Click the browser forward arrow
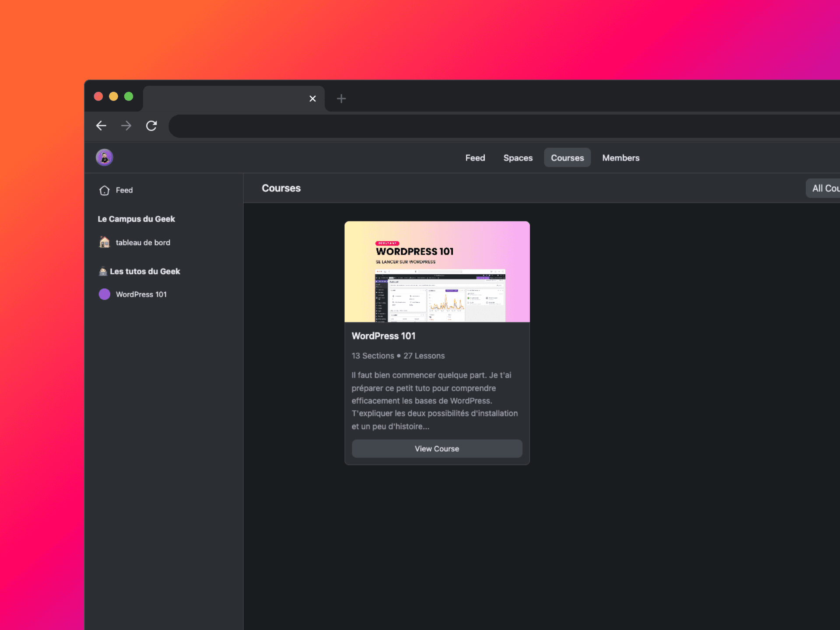 click(x=126, y=126)
